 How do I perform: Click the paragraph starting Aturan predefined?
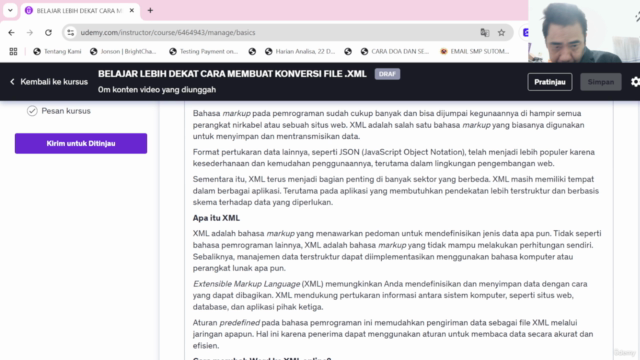click(x=393, y=334)
